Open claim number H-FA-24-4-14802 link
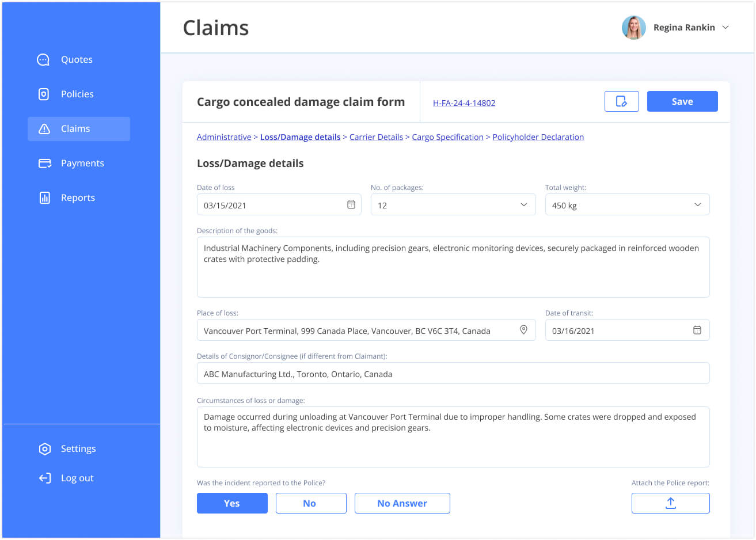756x540 pixels. click(x=464, y=103)
